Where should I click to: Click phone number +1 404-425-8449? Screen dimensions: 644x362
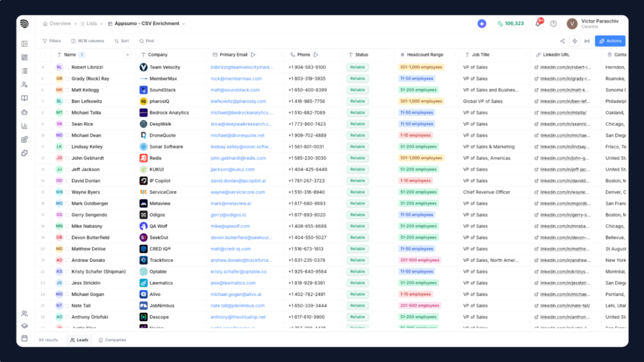pos(308,169)
